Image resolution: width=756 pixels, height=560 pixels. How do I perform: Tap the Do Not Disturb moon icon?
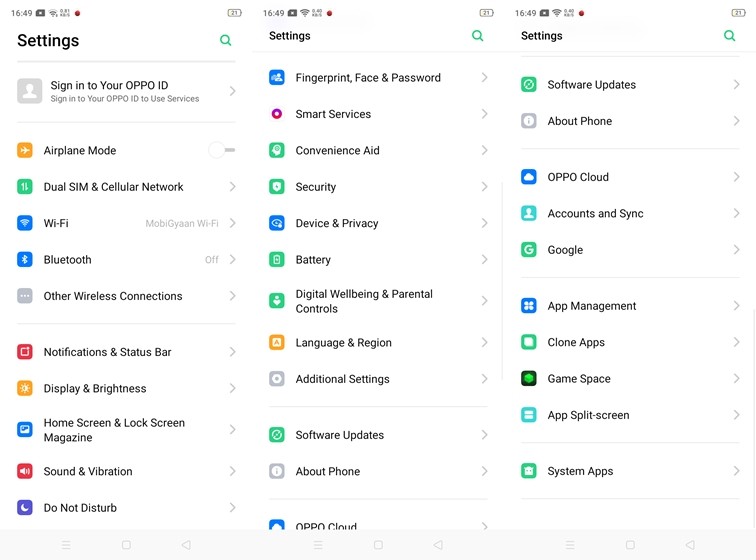[x=25, y=507]
